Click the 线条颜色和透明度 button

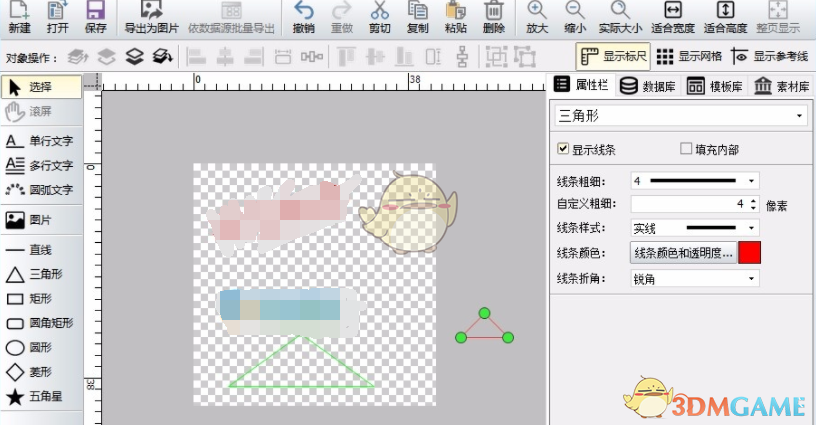coord(683,254)
